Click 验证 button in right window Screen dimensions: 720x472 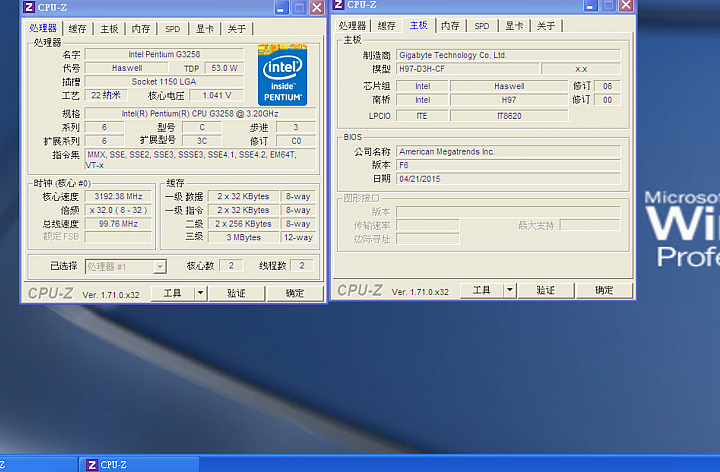[x=546, y=290]
